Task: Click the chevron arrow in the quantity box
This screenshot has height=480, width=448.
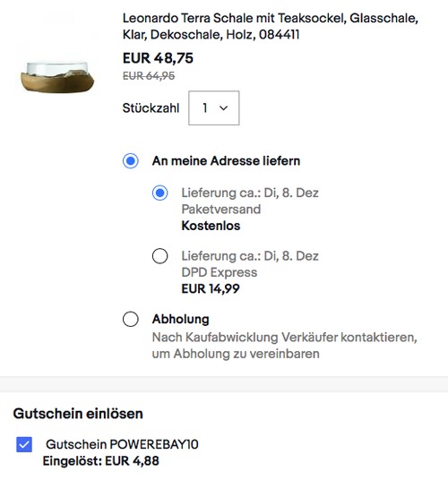Action: tap(223, 108)
